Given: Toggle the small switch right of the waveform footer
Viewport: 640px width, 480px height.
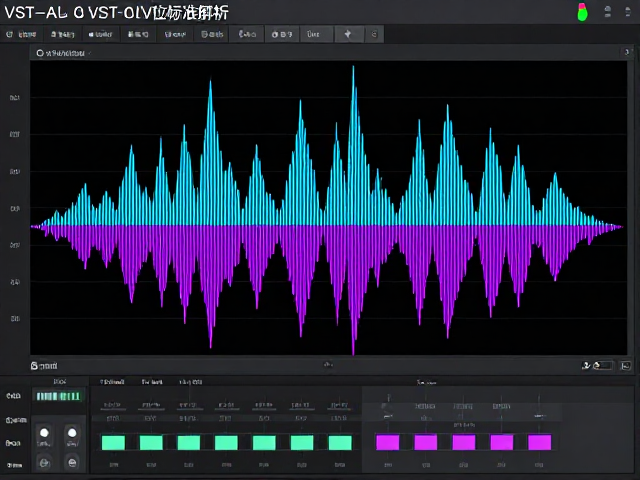Looking at the screenshot, I should [x=604, y=365].
